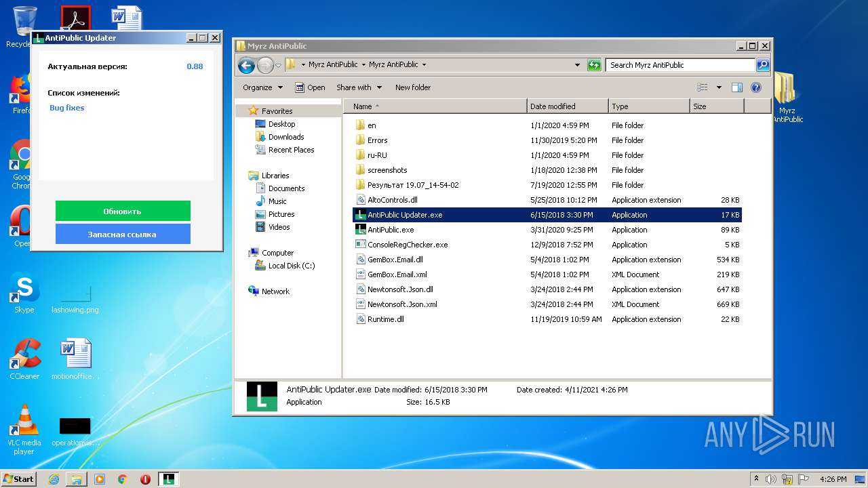Select Videos library in navigation pane
Screen dimensions: 868x488
279,227
